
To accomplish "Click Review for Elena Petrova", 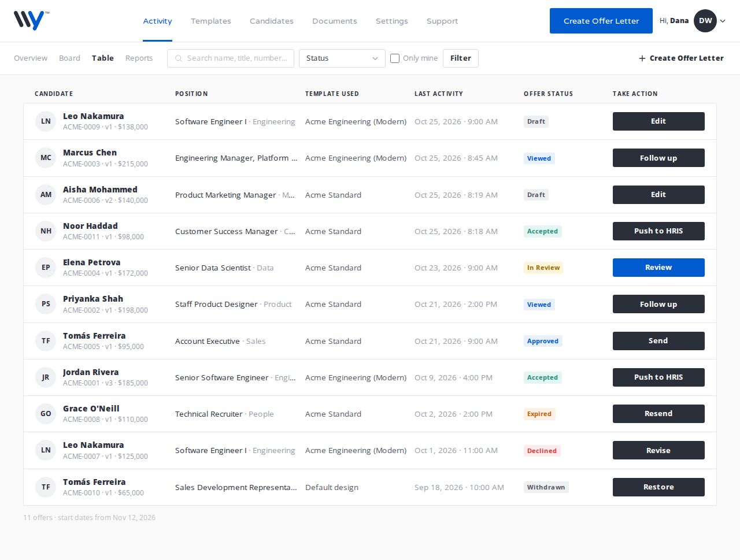I will (x=658, y=268).
